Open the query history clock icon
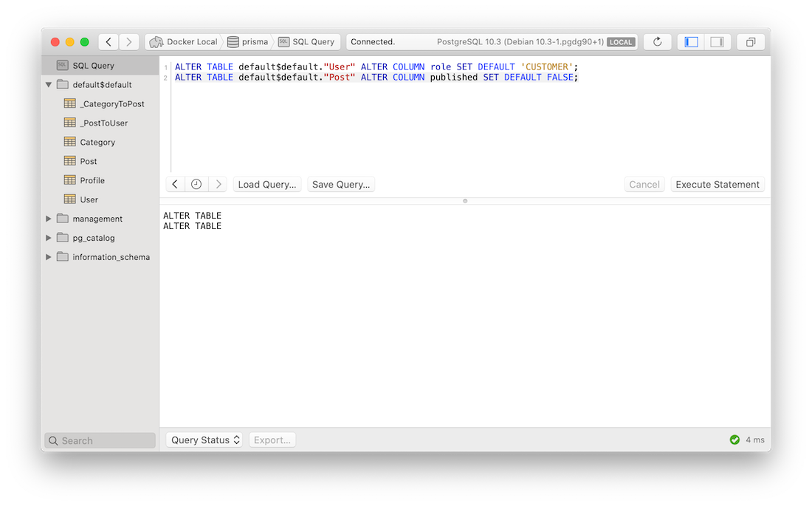The image size is (812, 506). coord(196,183)
